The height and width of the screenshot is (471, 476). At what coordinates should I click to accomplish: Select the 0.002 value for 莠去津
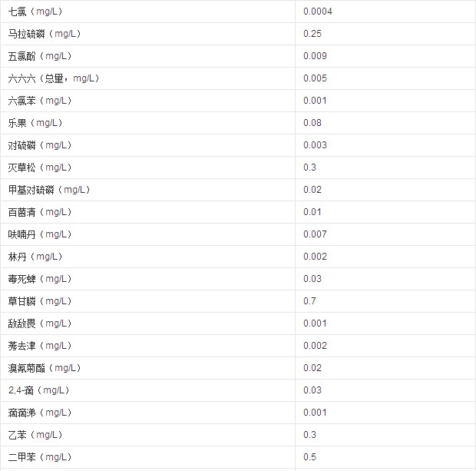[315, 346]
